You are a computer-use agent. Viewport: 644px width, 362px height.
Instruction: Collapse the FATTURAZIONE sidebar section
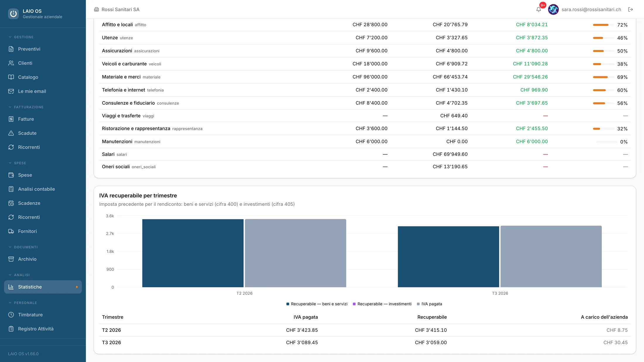(x=26, y=107)
